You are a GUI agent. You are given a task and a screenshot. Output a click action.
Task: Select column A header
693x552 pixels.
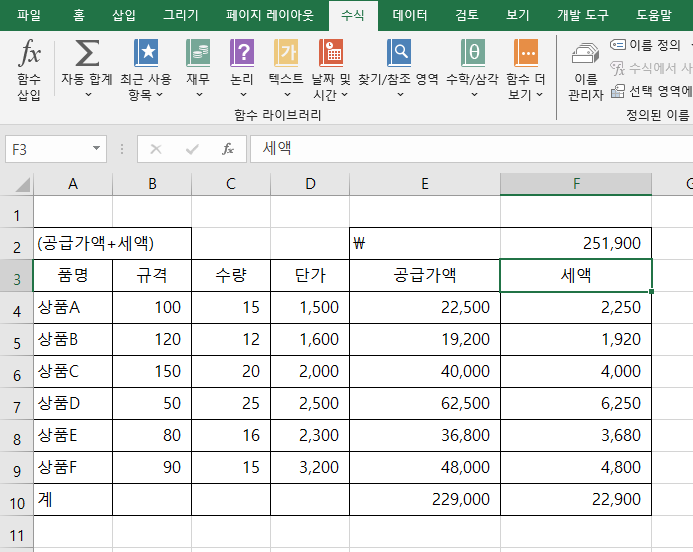[x=73, y=184]
